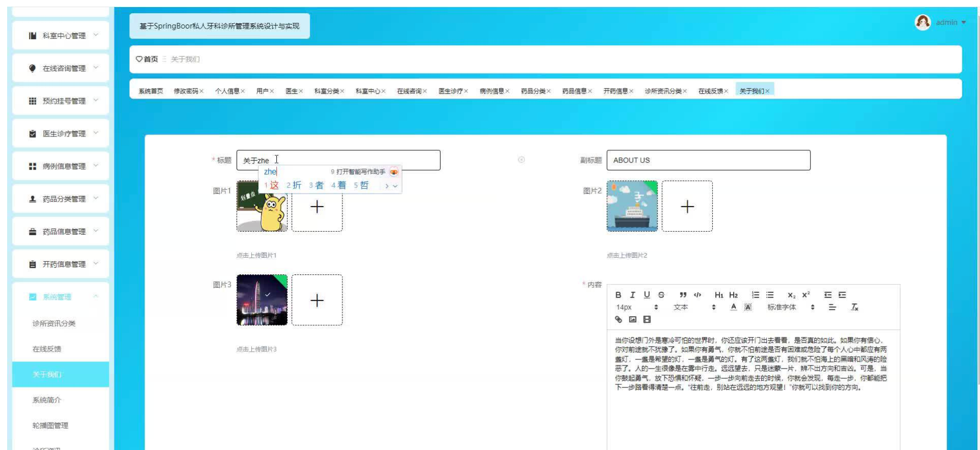Insert a hyperlink with the link icon

618,319
